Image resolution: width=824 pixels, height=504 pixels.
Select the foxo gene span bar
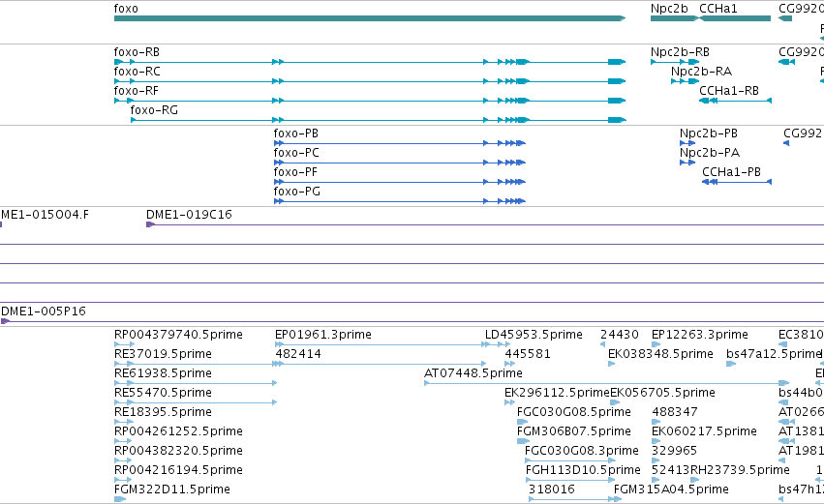tap(370, 18)
